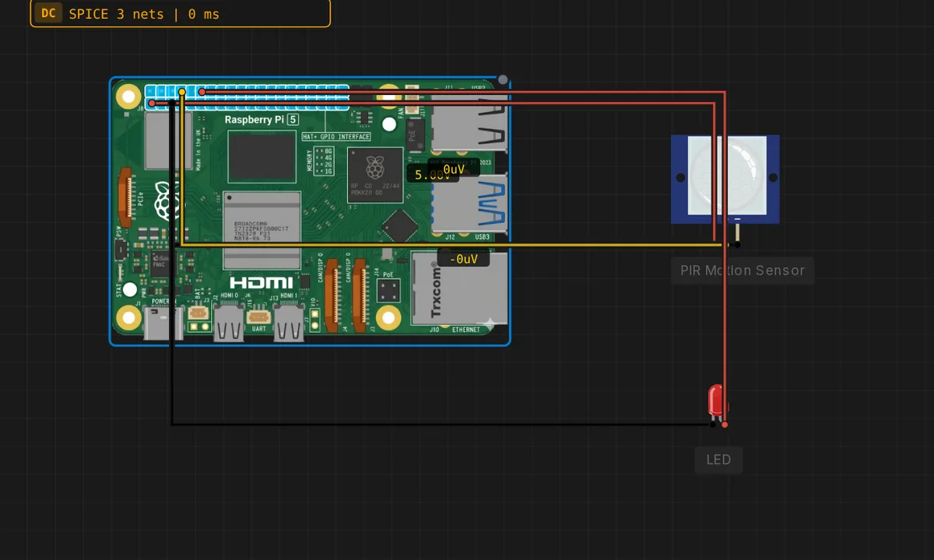Click the red wire endpoint on bottom GPIO row
Screen dimensions: 934x560
pyautogui.click(x=152, y=103)
